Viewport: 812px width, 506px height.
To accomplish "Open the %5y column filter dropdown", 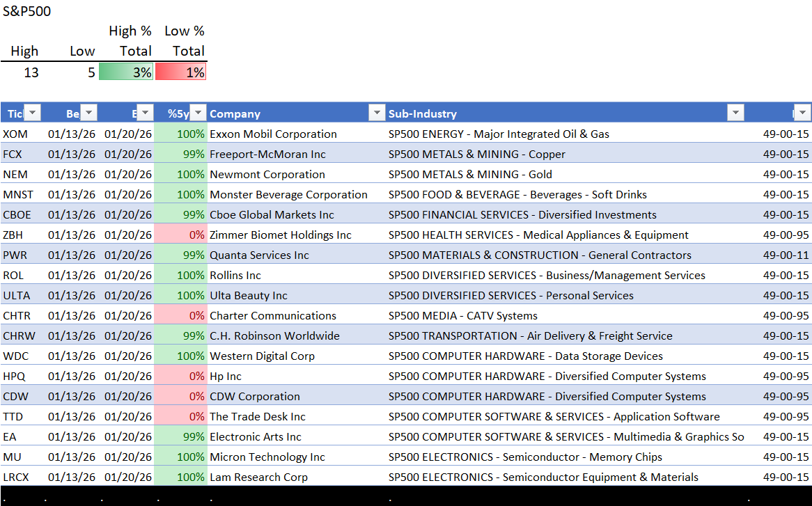I will point(198,113).
